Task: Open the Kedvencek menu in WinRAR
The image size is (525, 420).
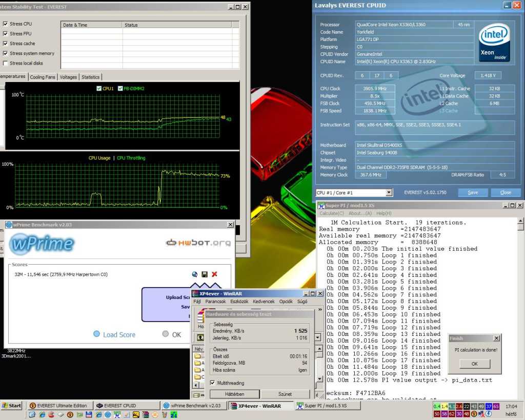Action: [264, 302]
